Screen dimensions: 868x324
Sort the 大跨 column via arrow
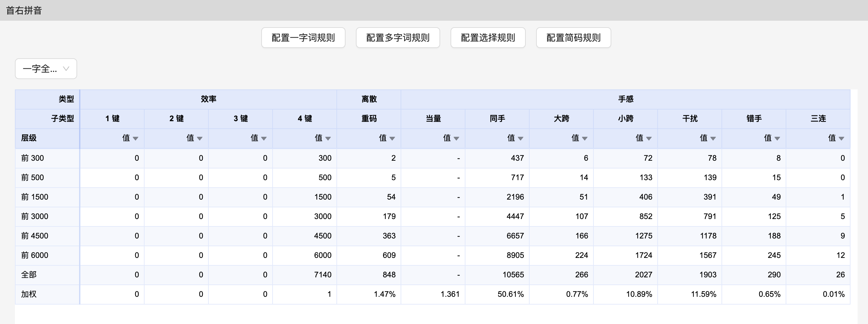[585, 138]
